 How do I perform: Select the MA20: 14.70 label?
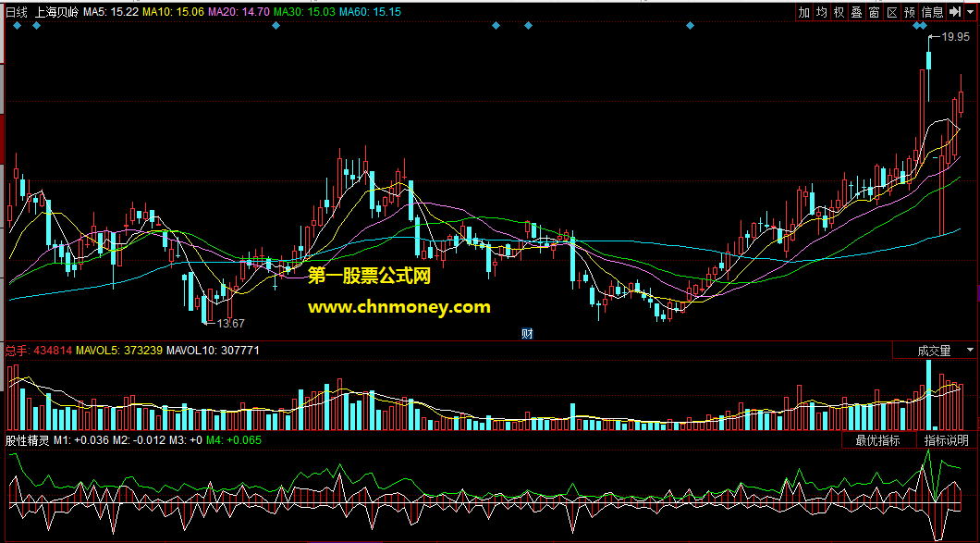tap(239, 12)
